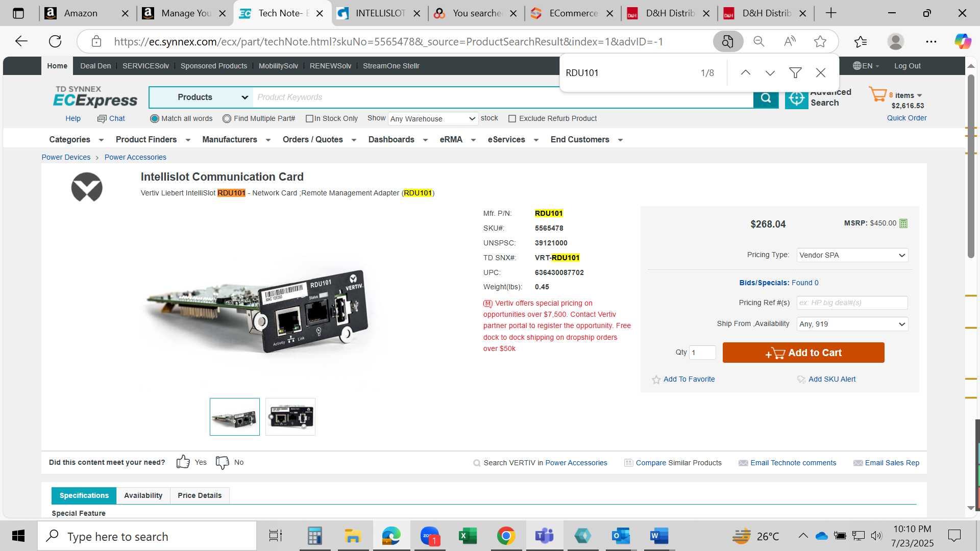The width and height of the screenshot is (980, 551).
Task: Open Outlook from the taskbar
Action: pyautogui.click(x=621, y=536)
